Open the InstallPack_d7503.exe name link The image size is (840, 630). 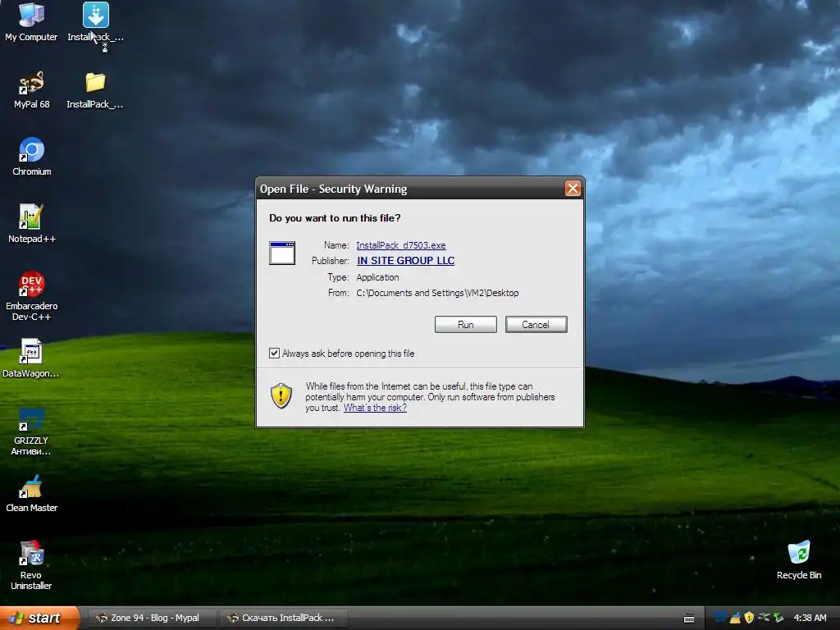400,245
